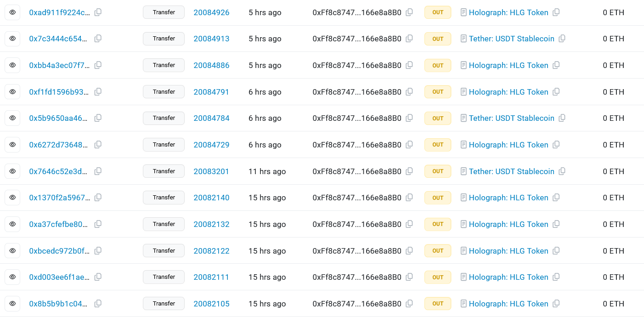Copy transaction hash 0xad911f9224c
This screenshot has width=644, height=317.
[x=98, y=12]
